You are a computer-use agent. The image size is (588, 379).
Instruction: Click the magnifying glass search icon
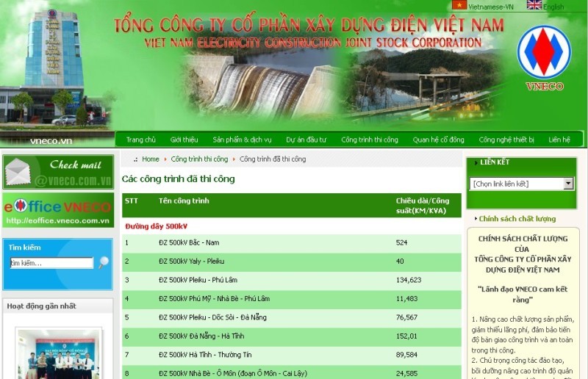(x=104, y=262)
